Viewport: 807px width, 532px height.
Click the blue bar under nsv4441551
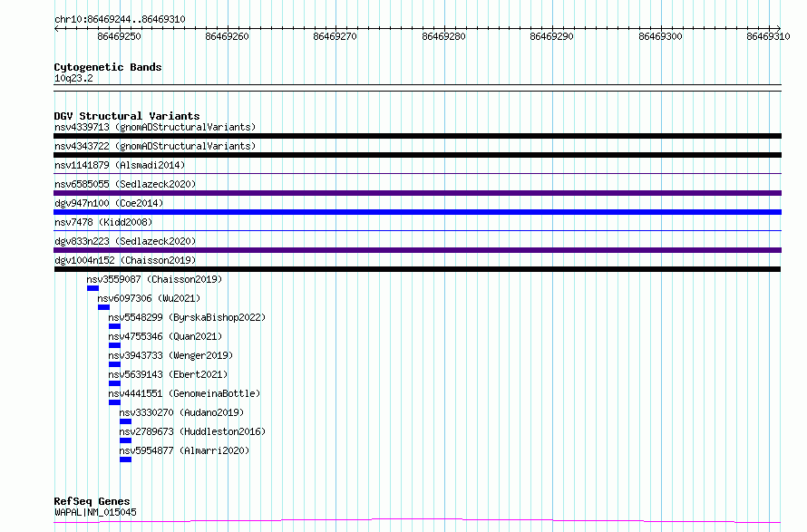(114, 402)
